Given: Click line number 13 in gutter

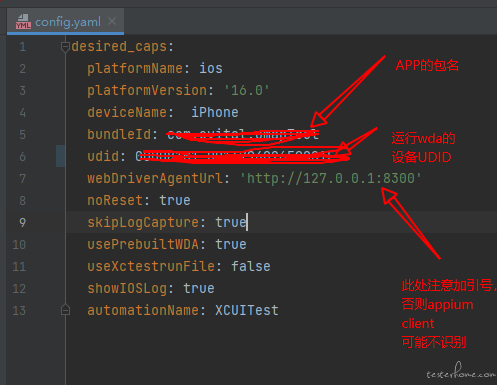Looking at the screenshot, I should (19, 310).
